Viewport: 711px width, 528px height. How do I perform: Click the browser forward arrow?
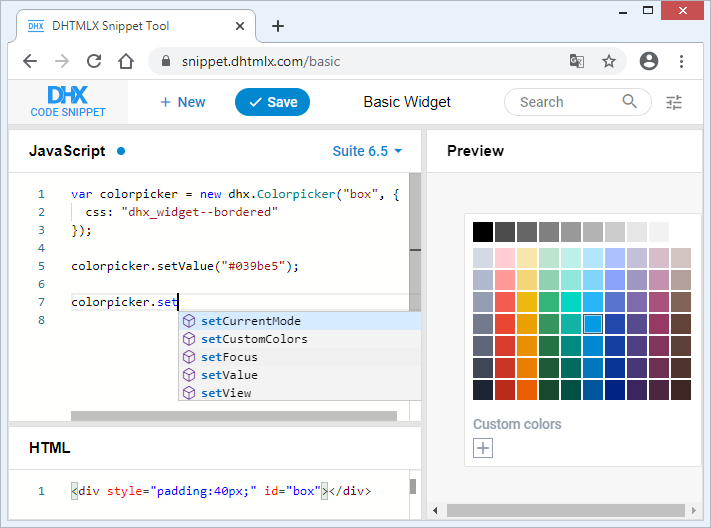coord(62,61)
